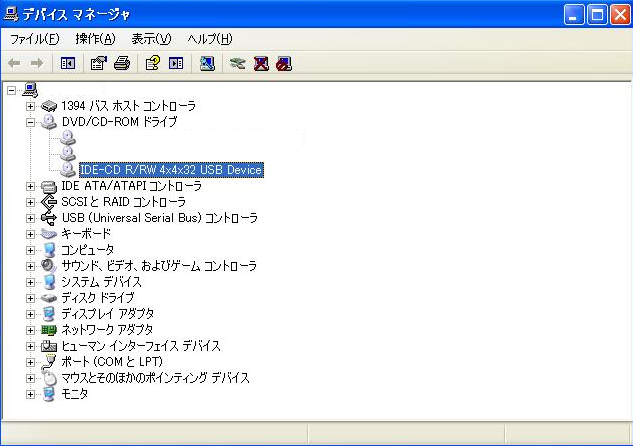Select the ネットワーク アダプタ label
This screenshot has height=446, width=633.
(107, 330)
